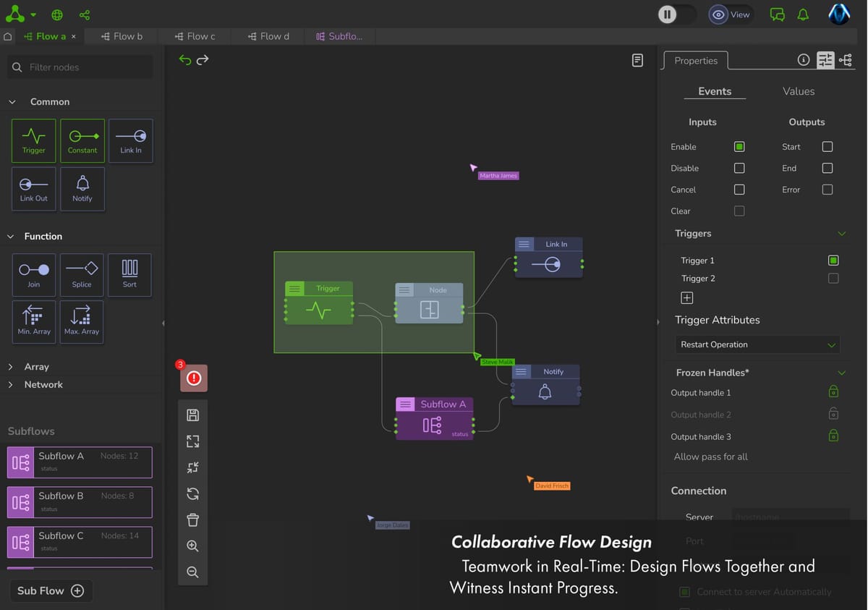The height and width of the screenshot is (610, 868).
Task: Click the zoom out magnifier icon
Action: click(192, 572)
